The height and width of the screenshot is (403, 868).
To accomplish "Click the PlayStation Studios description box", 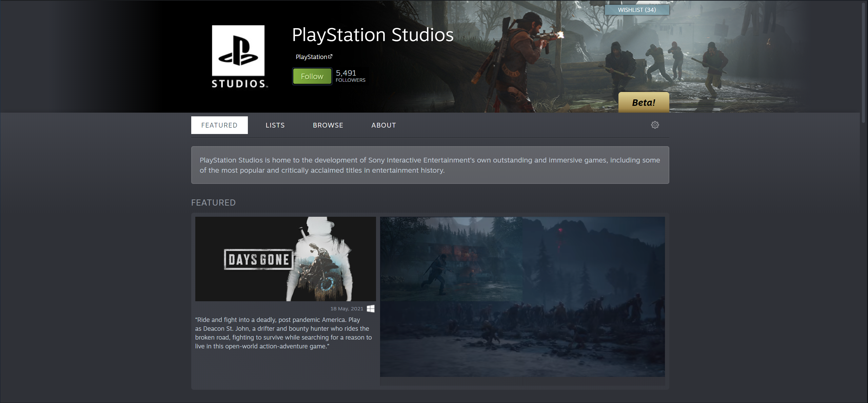I will pyautogui.click(x=430, y=165).
